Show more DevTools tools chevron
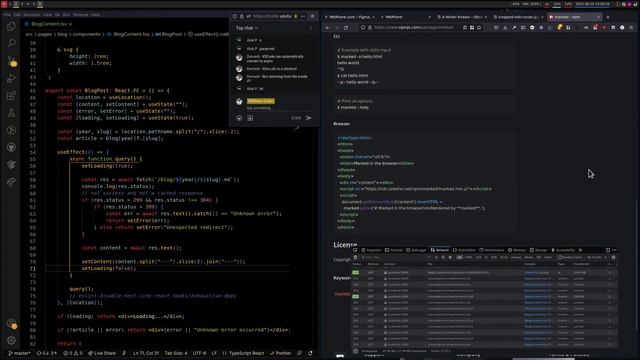Image resolution: width=640 pixels, height=360 pixels. tap(580, 250)
